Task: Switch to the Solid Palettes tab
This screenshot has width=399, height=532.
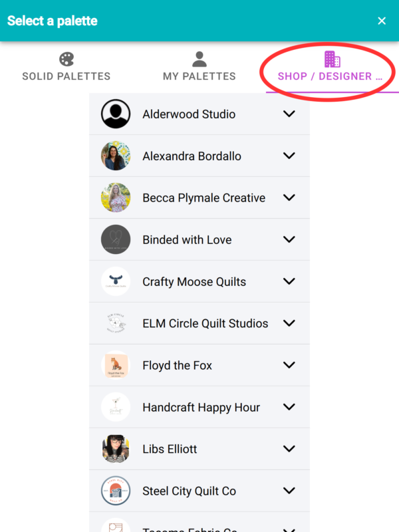Action: [x=66, y=76]
